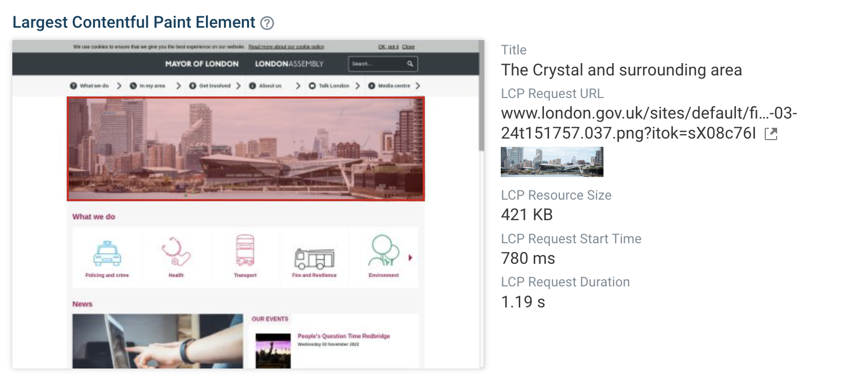Expand the What we do menu chevron
The image size is (868, 388).
119,86
